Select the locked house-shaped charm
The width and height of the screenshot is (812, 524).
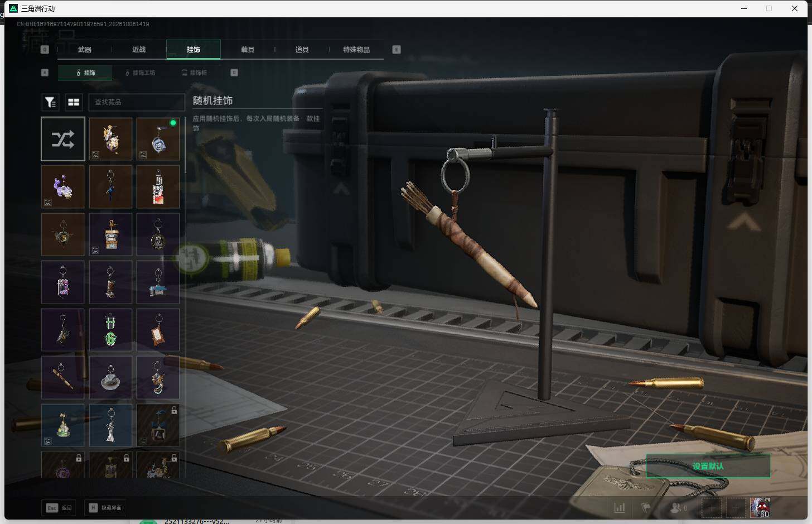point(158,426)
